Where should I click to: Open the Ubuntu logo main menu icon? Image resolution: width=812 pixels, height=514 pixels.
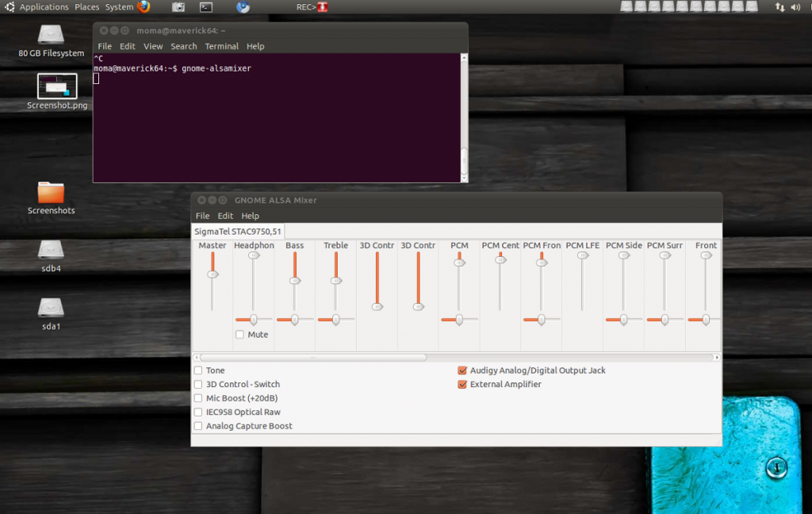[x=10, y=6]
